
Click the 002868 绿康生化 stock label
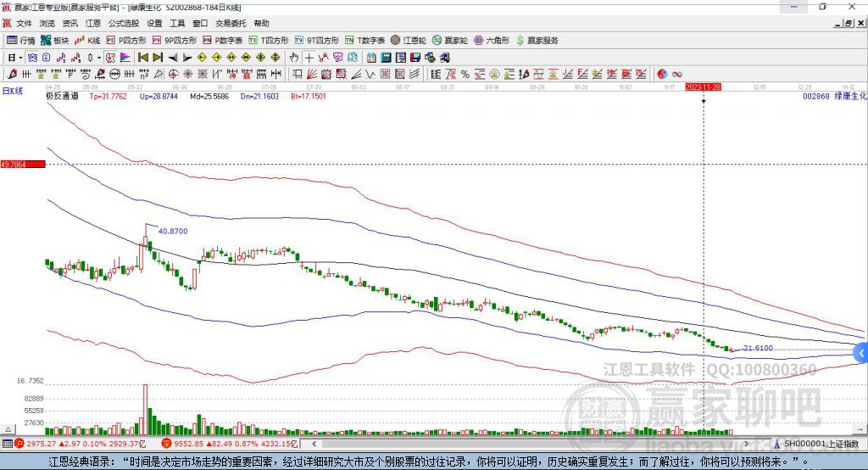(x=835, y=97)
